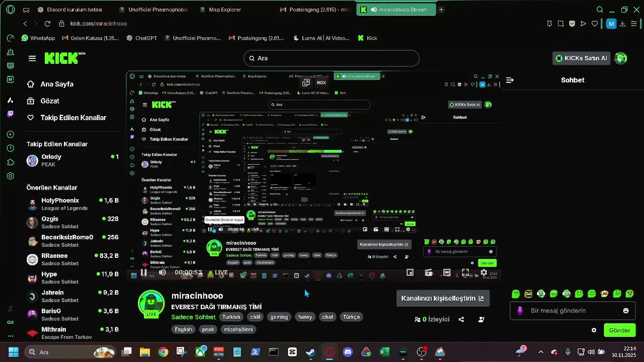Click the purple microphone in chat box
Screen dimensions: 644x362
coord(520,311)
